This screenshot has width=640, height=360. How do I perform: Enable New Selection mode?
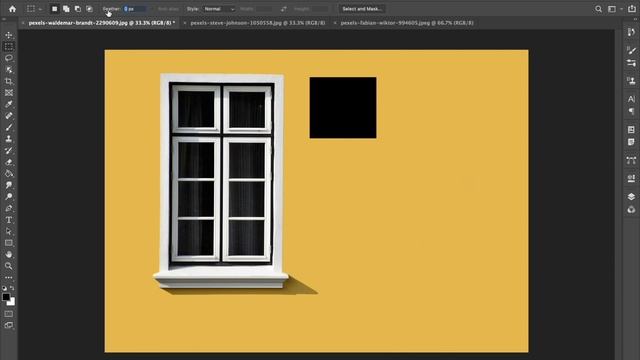(54, 9)
